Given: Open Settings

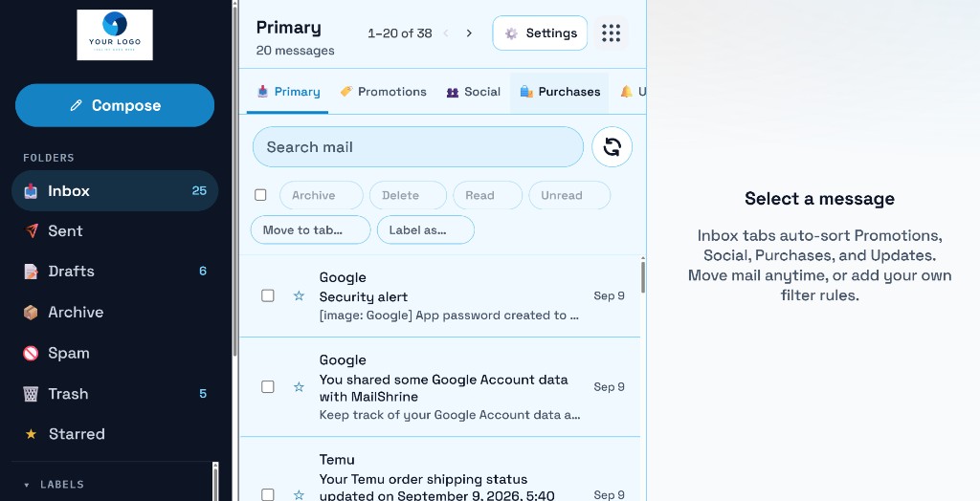Looking at the screenshot, I should [x=540, y=33].
